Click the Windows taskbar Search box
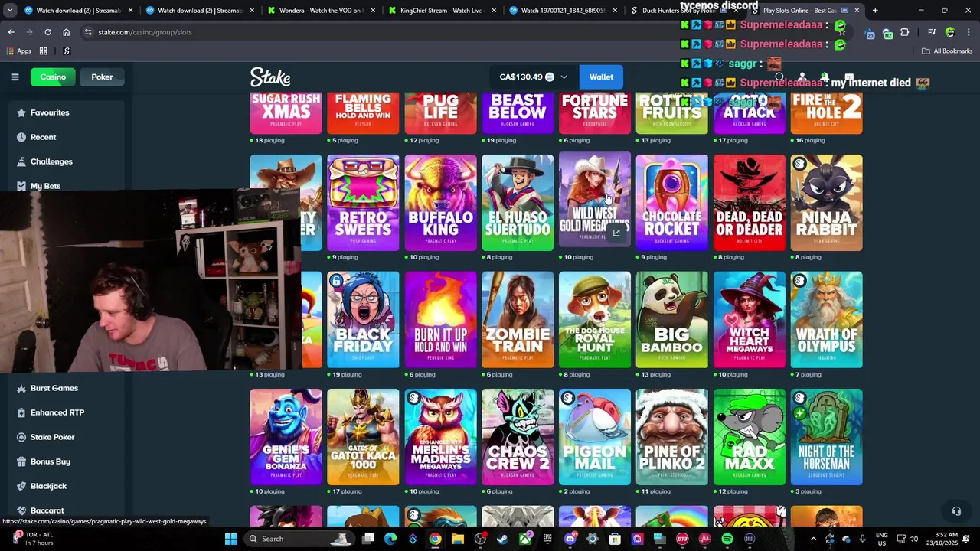 coord(300,539)
